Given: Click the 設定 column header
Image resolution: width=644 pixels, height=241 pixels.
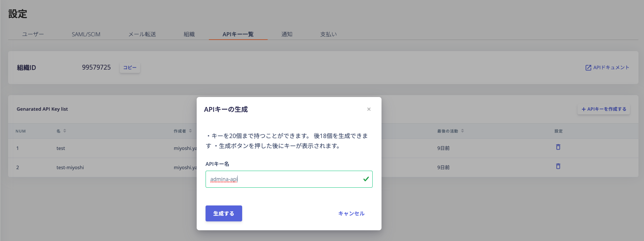Looking at the screenshot, I should 559,131.
